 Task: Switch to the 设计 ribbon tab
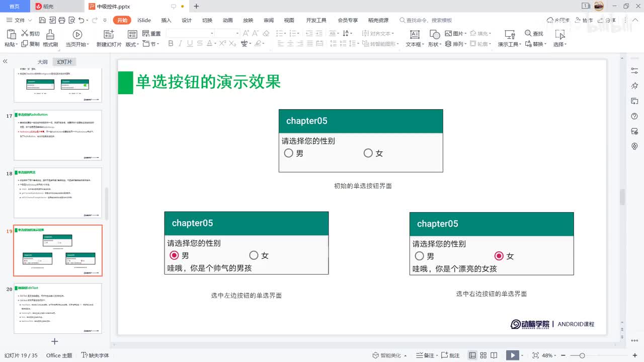[x=187, y=20]
